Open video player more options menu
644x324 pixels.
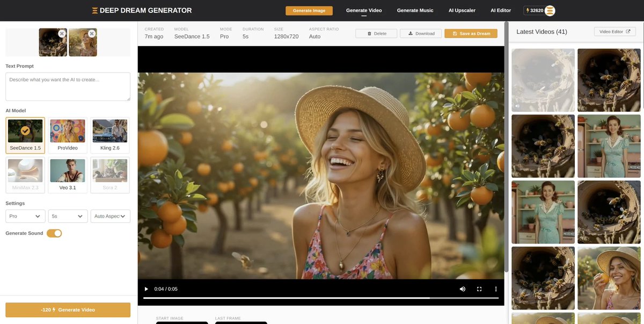coord(496,289)
